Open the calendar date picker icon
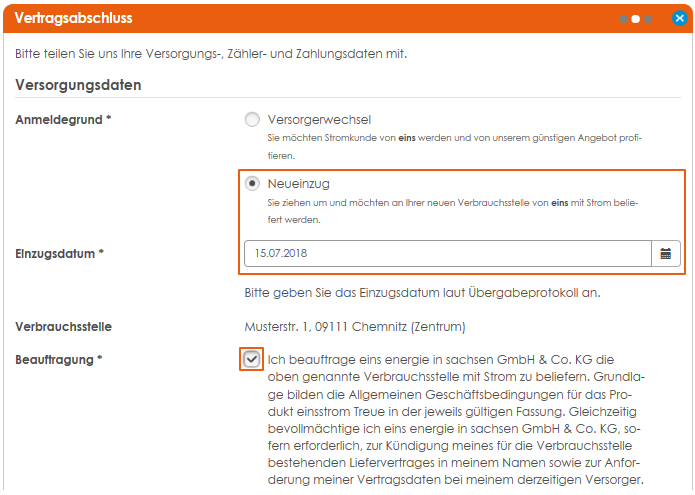 [x=666, y=254]
